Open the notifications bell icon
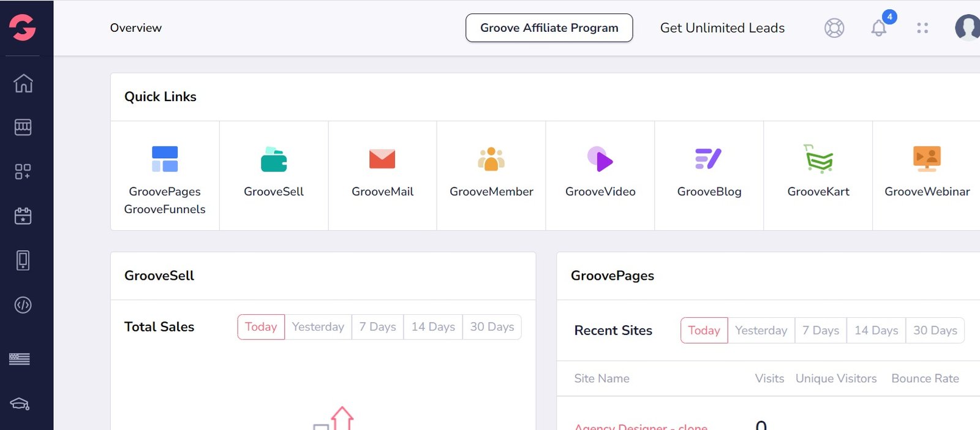The image size is (980, 430). point(879,28)
